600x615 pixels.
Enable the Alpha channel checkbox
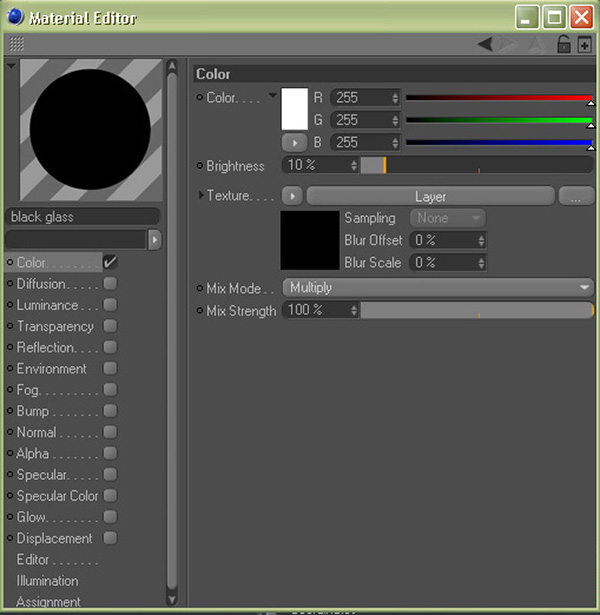110,453
